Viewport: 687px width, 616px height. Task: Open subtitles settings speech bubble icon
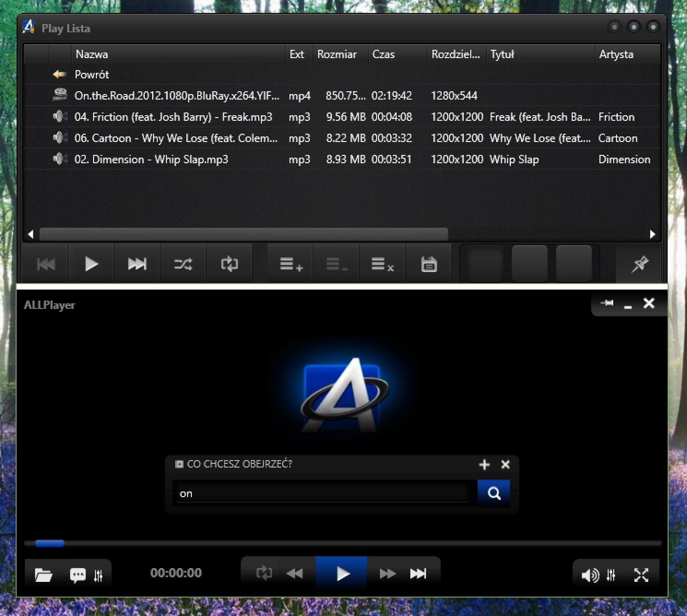(77, 575)
